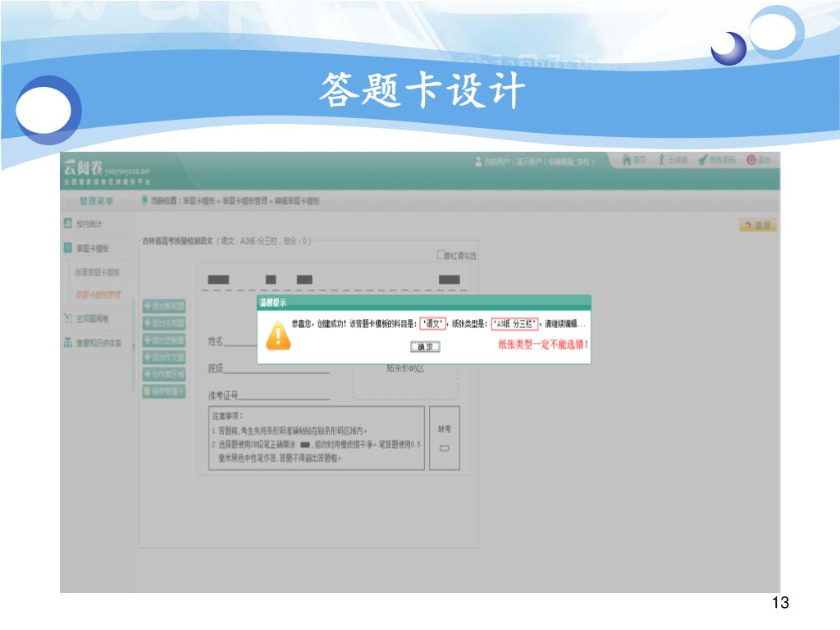Click the 温馨提示 dialog title bar
The height and width of the screenshot is (630, 840).
tap(424, 303)
